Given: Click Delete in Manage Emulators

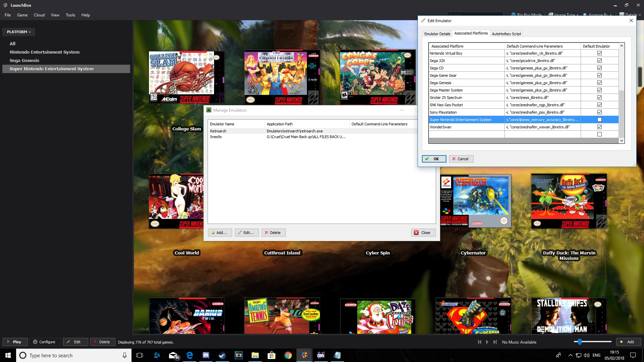Looking at the screenshot, I should click(274, 233).
